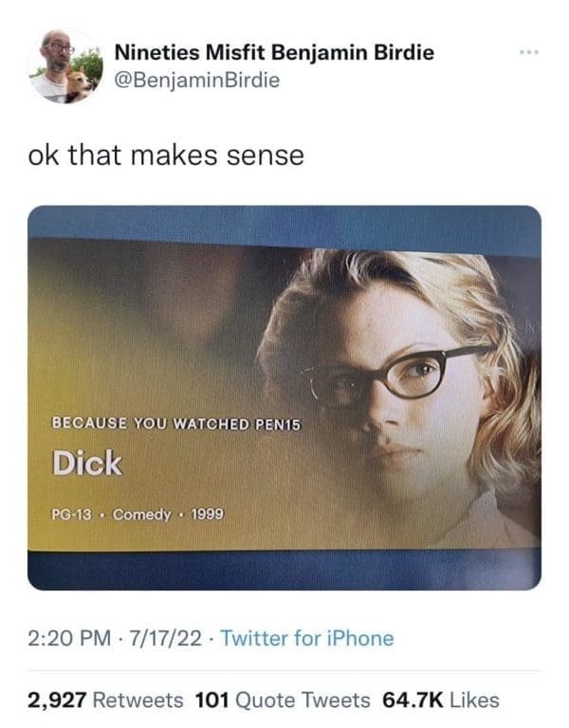Select the "Dick" movie title
This screenshot has height=728, width=569.
coord(86,463)
